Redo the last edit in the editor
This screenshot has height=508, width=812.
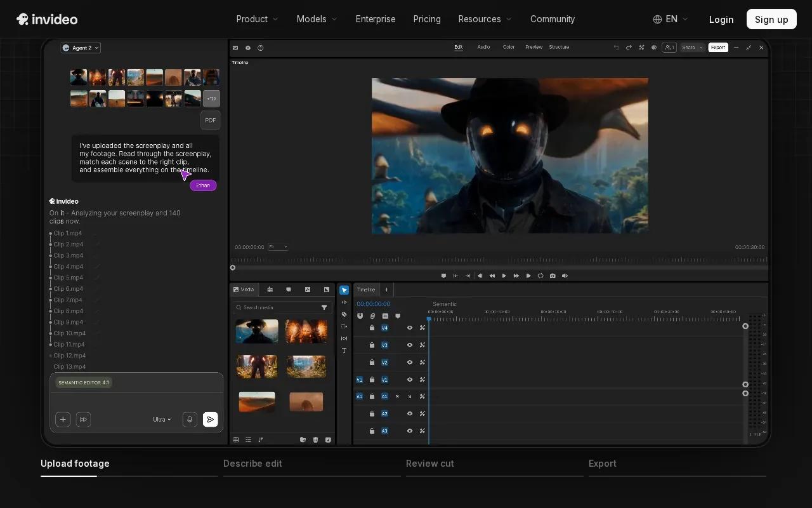point(629,48)
